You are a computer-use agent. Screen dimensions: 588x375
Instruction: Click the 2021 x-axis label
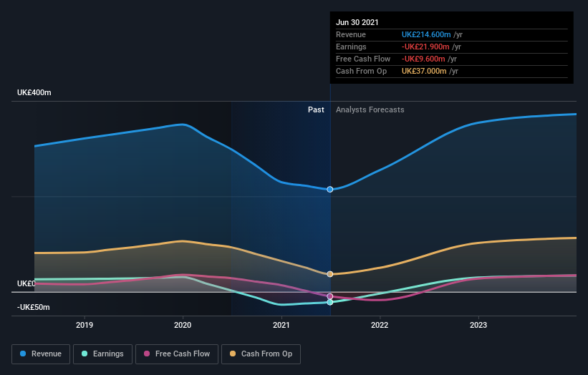pos(281,325)
